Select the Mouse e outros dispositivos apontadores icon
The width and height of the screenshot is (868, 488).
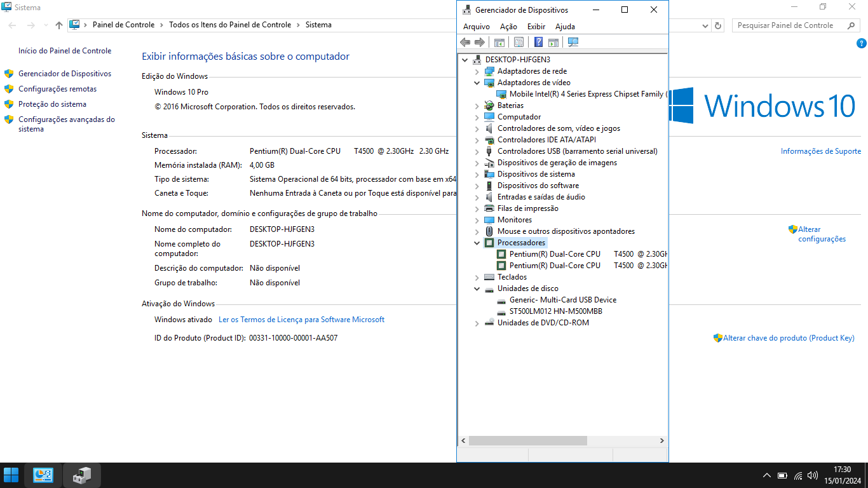489,231
